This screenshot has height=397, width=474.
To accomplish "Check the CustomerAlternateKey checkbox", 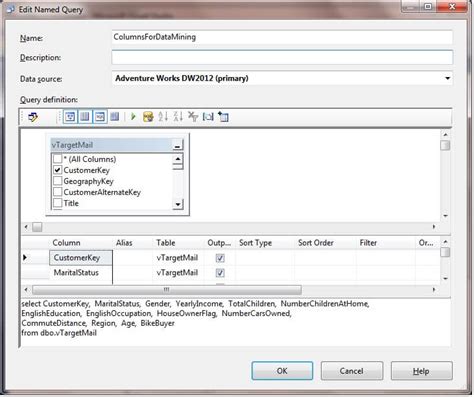I will 58,192.
